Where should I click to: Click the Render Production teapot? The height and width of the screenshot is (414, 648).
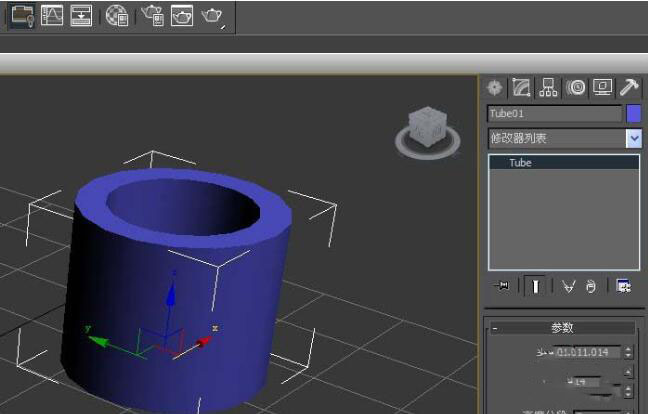[x=212, y=15]
